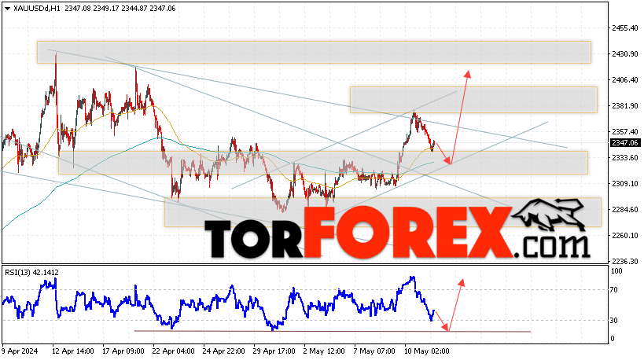Select the 2309.10 price axis label
This screenshot has height=360, width=644.
tap(624, 183)
